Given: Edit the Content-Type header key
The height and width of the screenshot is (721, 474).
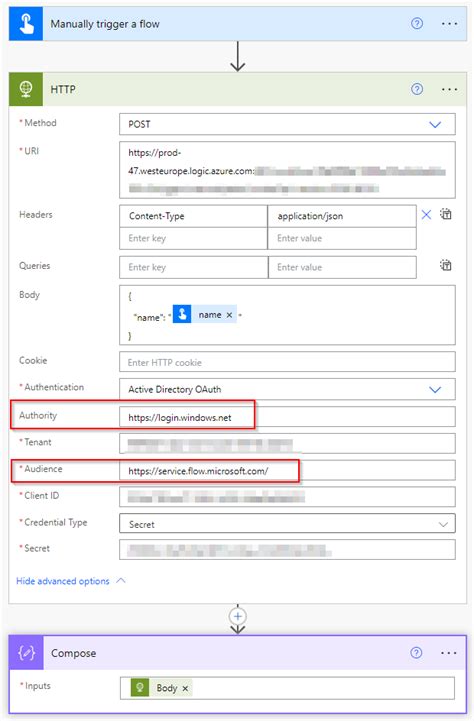Looking at the screenshot, I should (194, 216).
